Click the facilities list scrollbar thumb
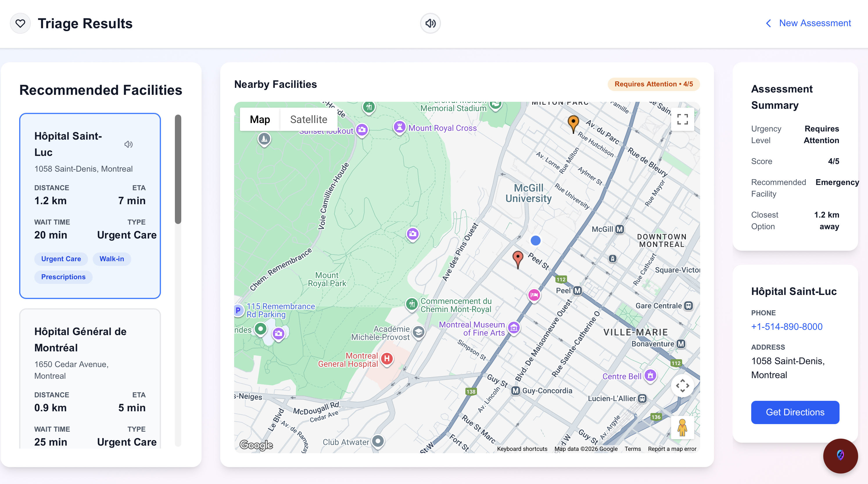Viewport: 868px width, 484px height. click(178, 169)
